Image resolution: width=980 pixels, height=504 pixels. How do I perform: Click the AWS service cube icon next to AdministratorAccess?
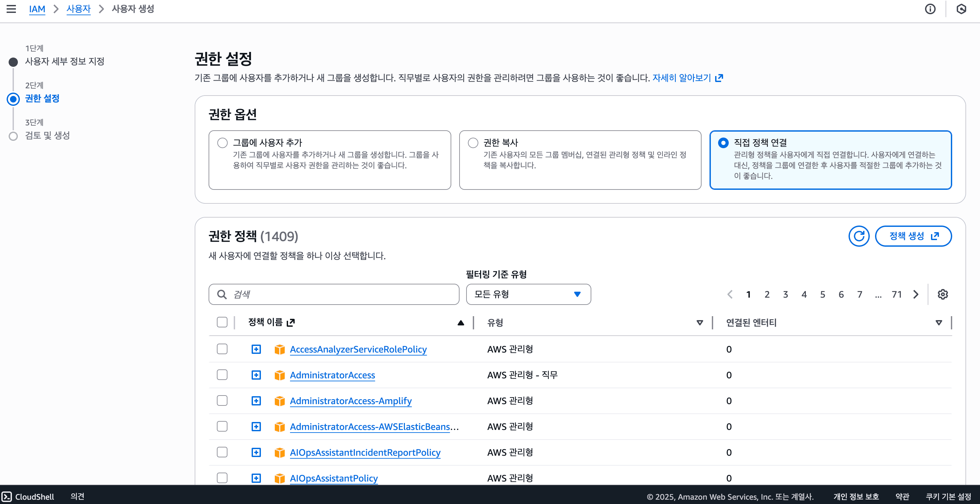coord(280,375)
